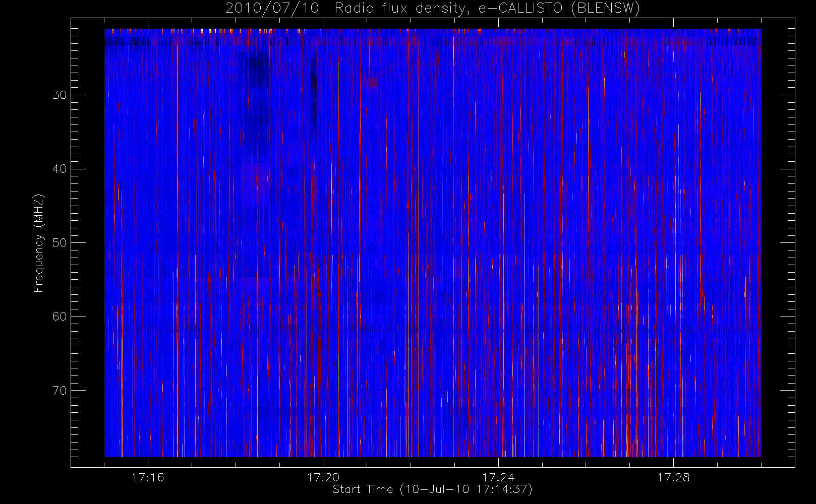The height and width of the screenshot is (504, 816).
Task: Click the 70 frequency tick label
Action: [60, 391]
